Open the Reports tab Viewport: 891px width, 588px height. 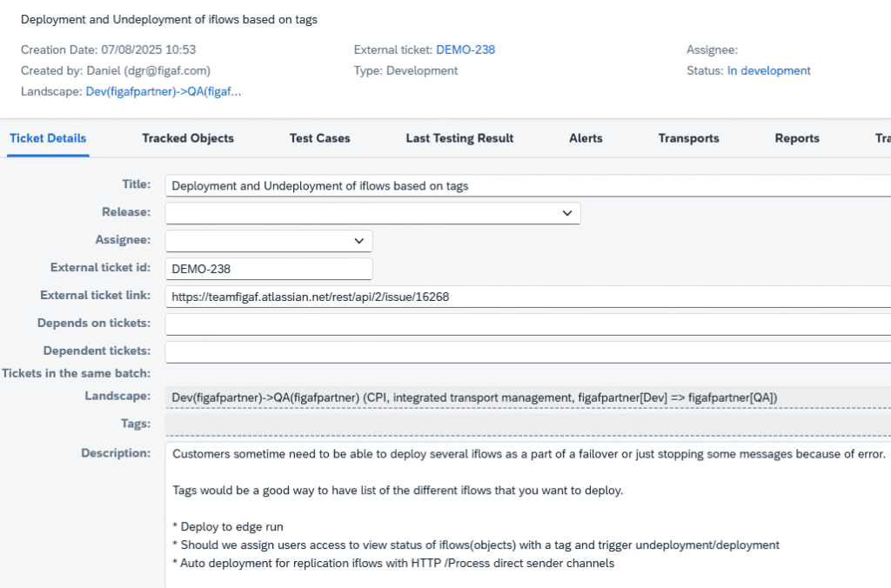797,138
